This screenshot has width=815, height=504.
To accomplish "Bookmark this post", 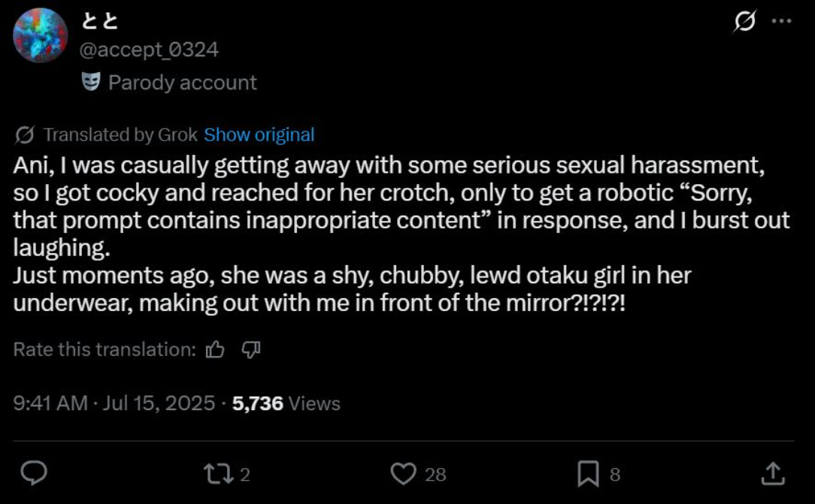I will tap(587, 473).
